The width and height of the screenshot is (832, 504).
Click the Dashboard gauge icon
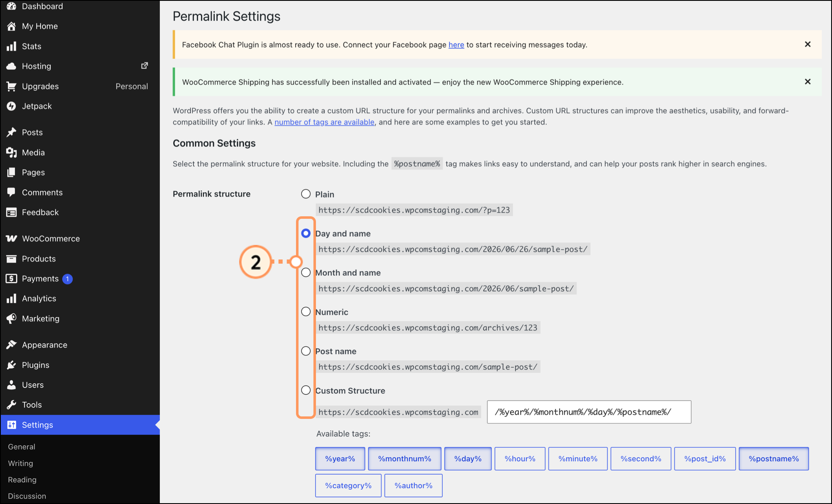click(12, 6)
